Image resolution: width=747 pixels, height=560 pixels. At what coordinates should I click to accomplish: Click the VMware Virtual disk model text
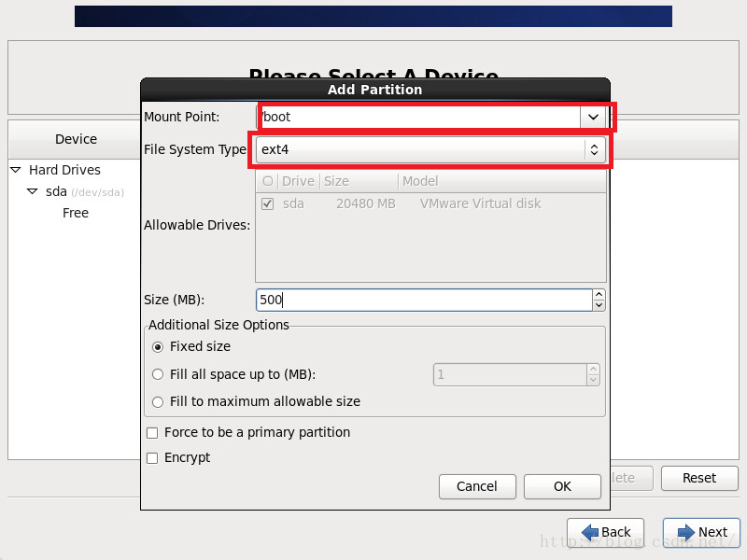(x=480, y=203)
